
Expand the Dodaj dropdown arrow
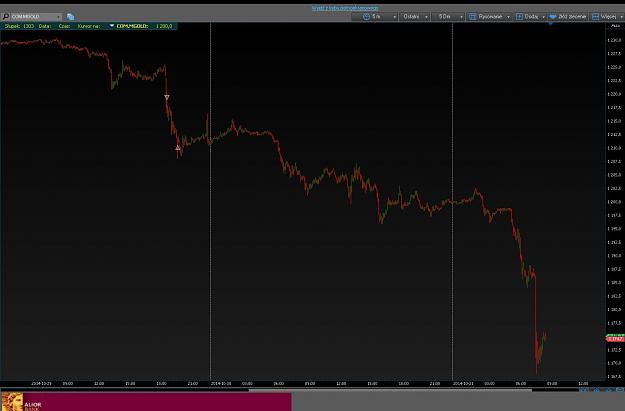click(543, 17)
